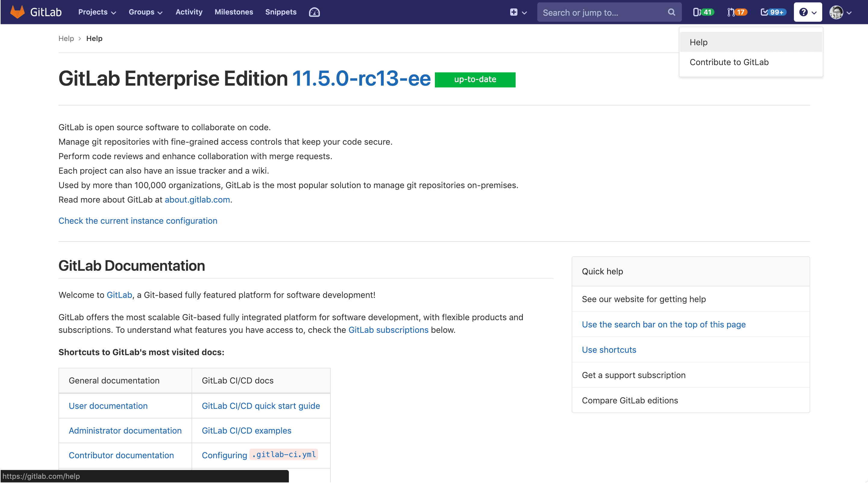Click the new item plus icon
This screenshot has width=868, height=483.
pos(514,12)
